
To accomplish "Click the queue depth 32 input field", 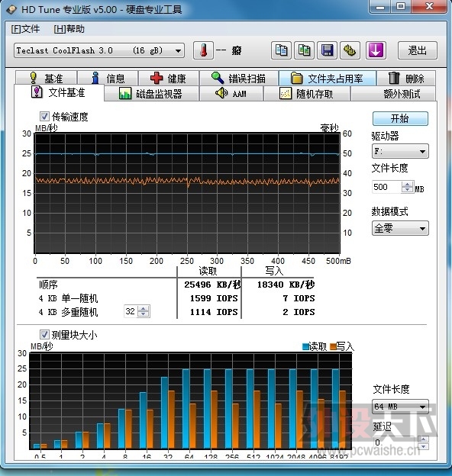I will [131, 311].
